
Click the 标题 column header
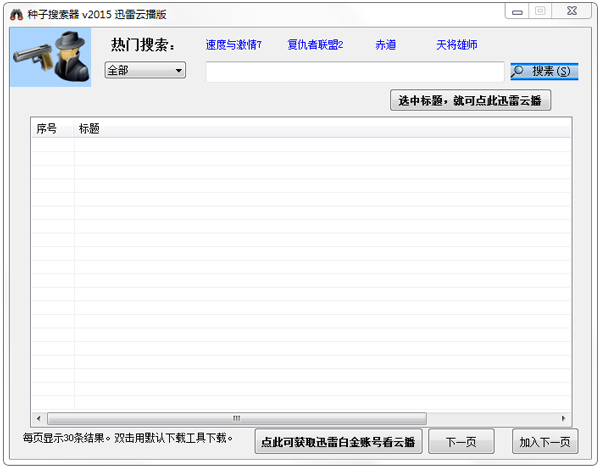tap(89, 129)
